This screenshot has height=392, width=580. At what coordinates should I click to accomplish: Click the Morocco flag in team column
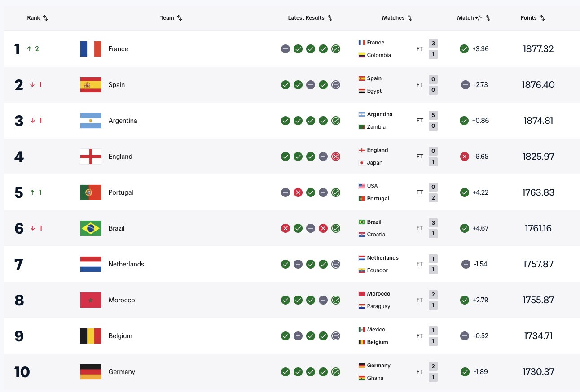tap(90, 300)
